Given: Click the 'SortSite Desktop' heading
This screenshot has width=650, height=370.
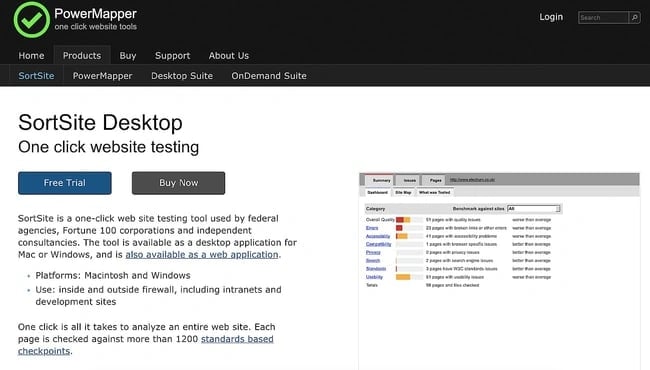Looking at the screenshot, I should 100,123.
